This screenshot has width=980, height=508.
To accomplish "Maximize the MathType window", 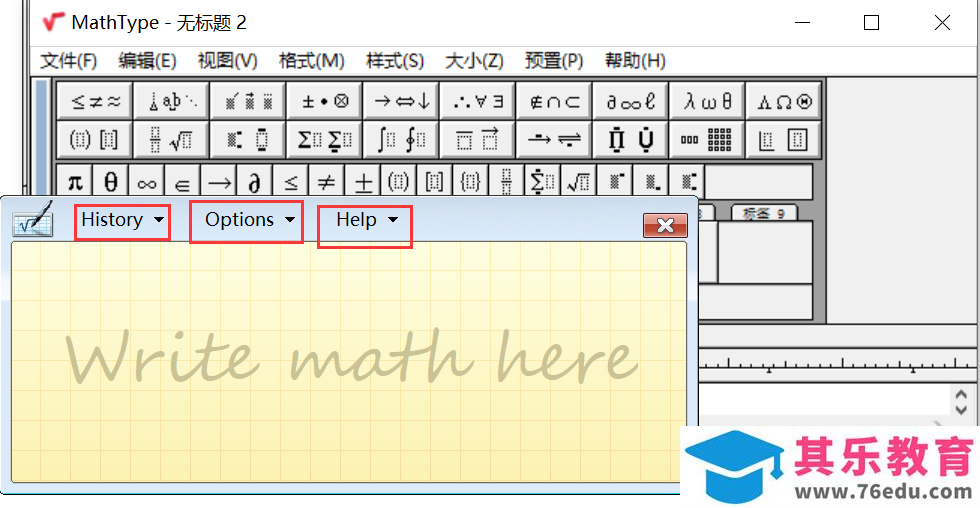I will (x=871, y=22).
